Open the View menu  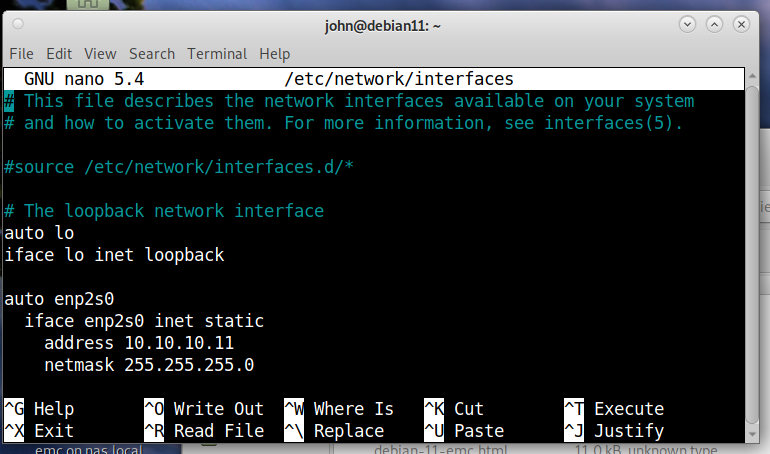[100, 53]
